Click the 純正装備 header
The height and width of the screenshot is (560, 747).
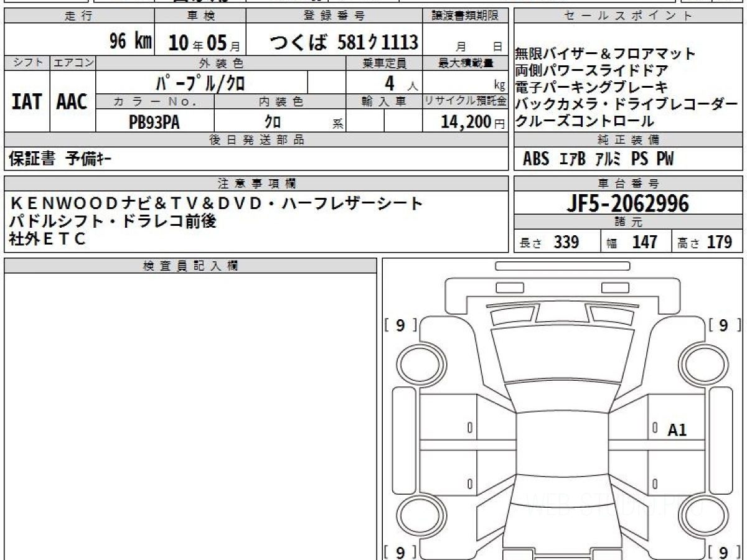click(x=628, y=140)
